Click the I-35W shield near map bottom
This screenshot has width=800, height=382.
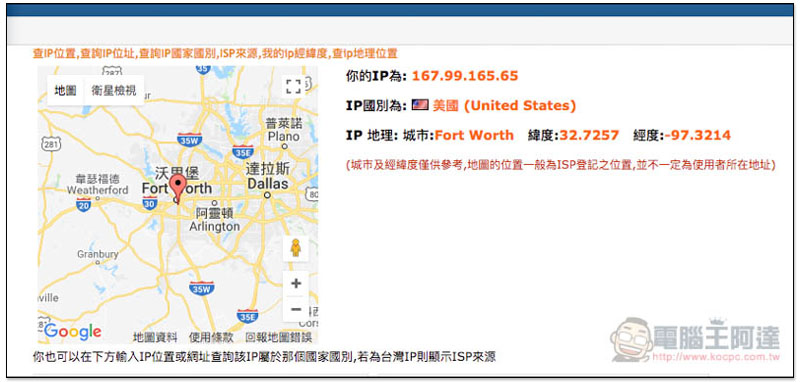tap(201, 288)
